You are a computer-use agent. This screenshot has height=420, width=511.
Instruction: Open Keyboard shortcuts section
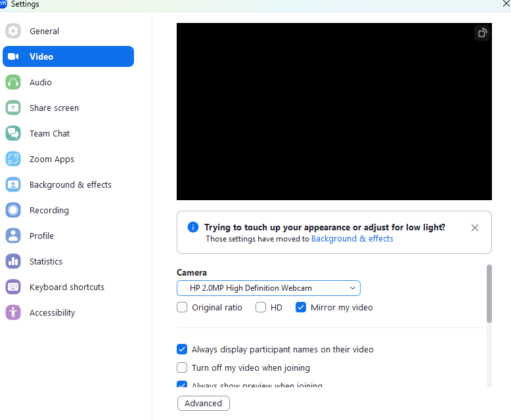(x=68, y=287)
